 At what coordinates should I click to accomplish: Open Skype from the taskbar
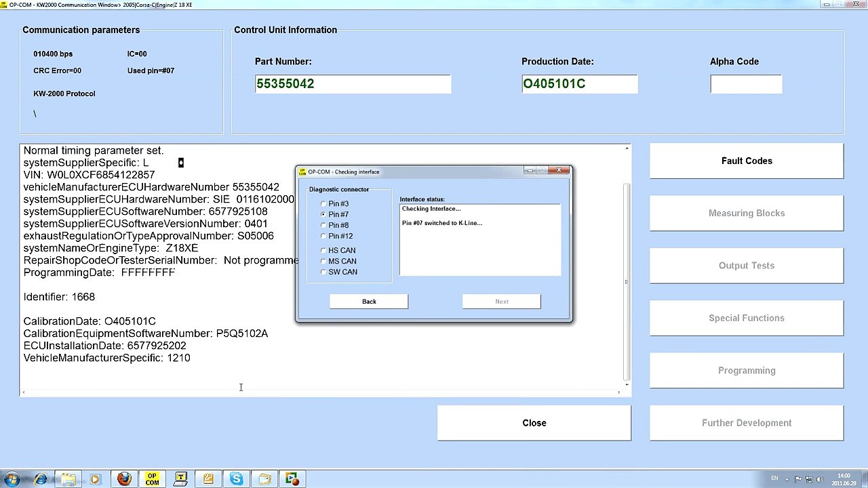click(x=236, y=479)
